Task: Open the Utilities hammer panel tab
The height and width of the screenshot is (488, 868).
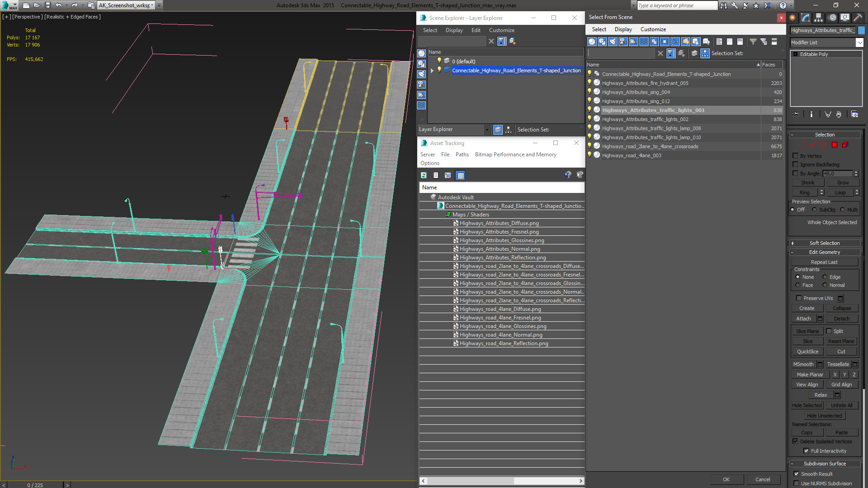Action: coord(857,18)
